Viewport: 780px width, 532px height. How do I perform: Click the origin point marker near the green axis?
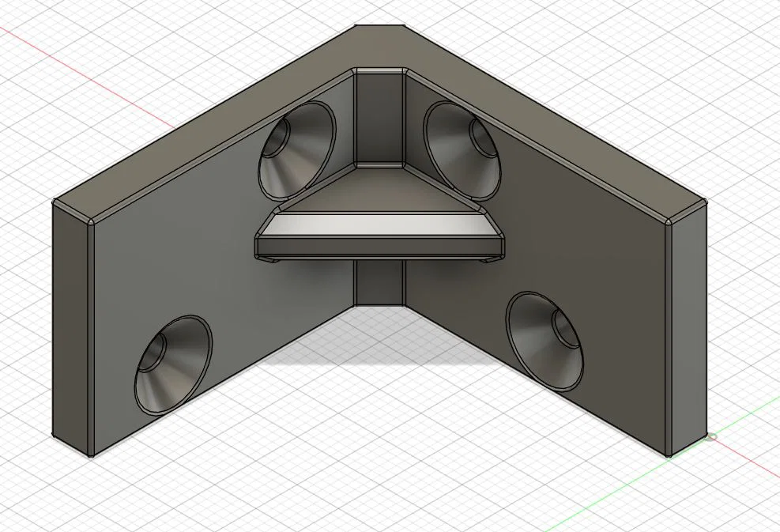712,437
